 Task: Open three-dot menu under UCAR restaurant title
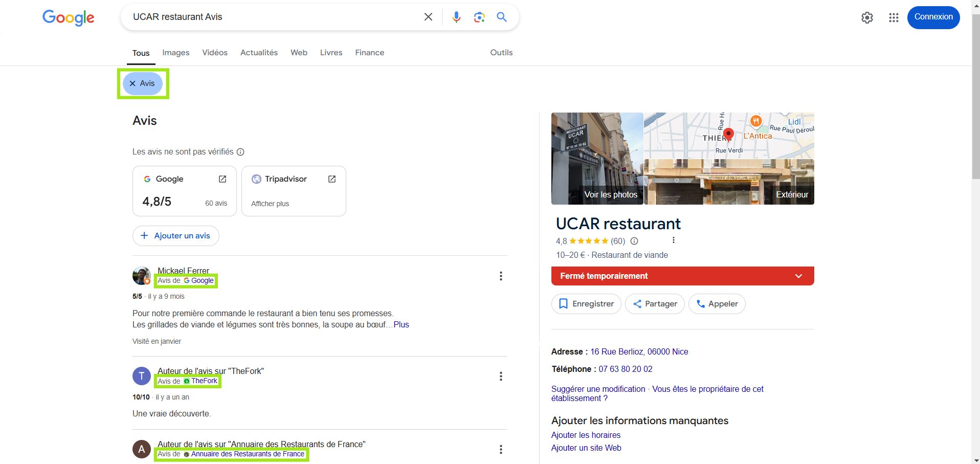pos(673,240)
